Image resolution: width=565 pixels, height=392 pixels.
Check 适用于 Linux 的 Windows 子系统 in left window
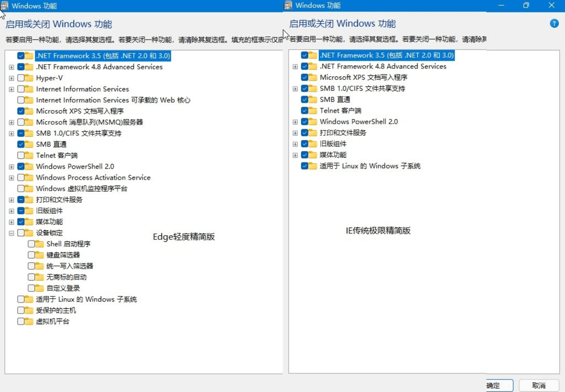[x=21, y=299]
